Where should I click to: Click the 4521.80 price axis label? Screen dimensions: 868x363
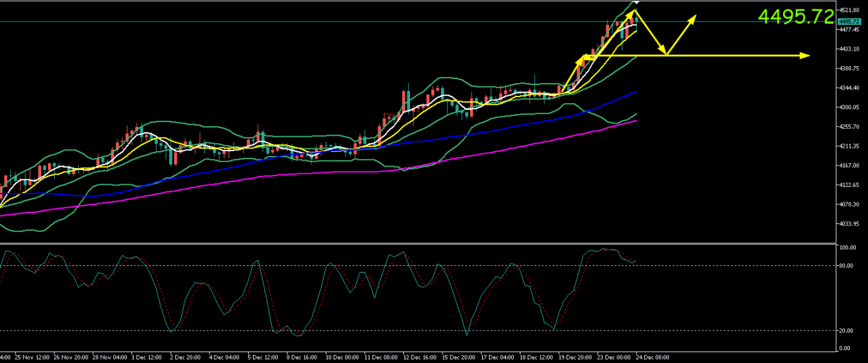pos(849,10)
